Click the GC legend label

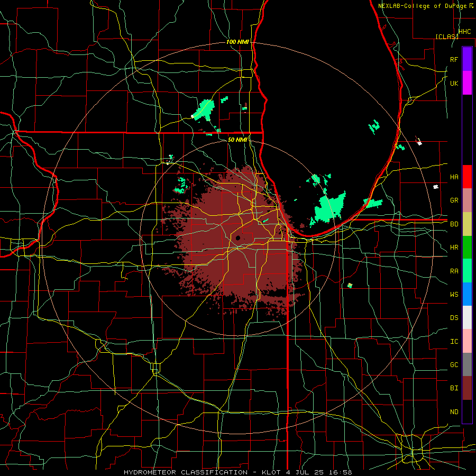(x=454, y=365)
